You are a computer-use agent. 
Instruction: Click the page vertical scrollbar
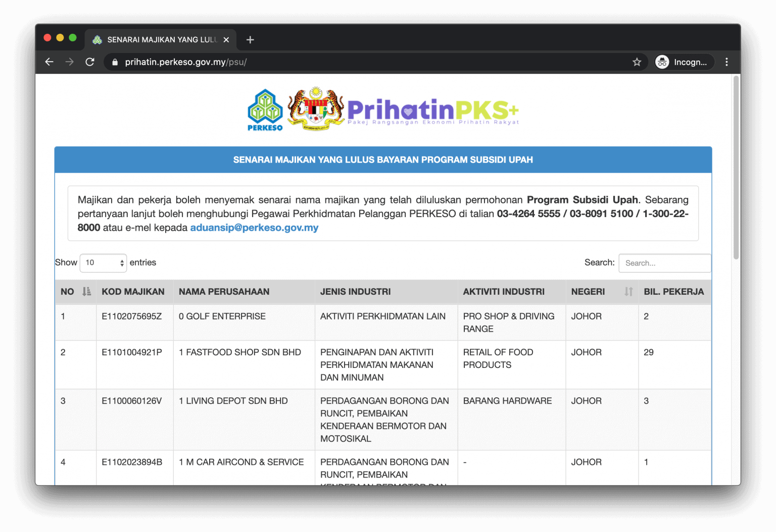[x=736, y=168]
